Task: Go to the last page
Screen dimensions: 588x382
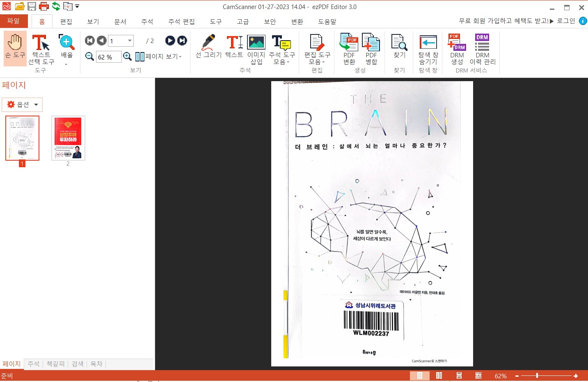Action: click(182, 40)
